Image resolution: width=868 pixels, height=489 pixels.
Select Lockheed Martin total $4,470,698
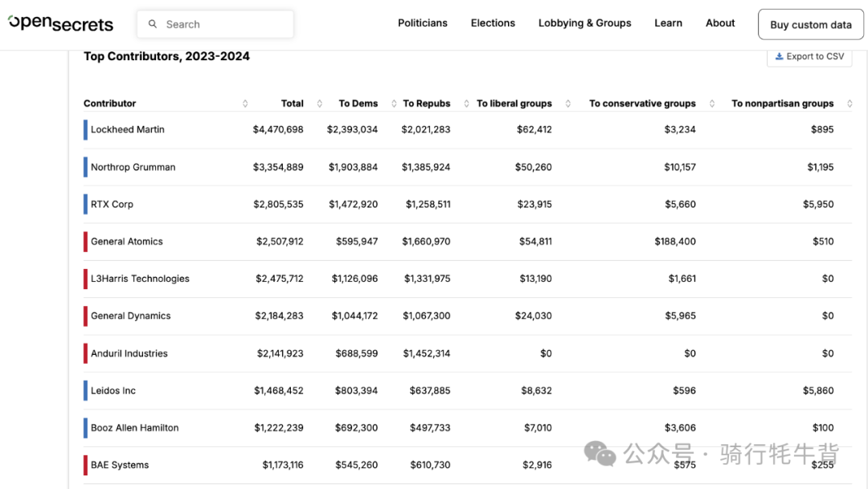278,129
